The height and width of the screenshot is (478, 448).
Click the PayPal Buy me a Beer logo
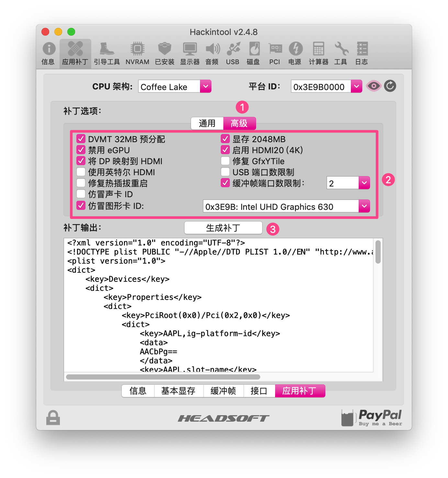tap(372, 417)
